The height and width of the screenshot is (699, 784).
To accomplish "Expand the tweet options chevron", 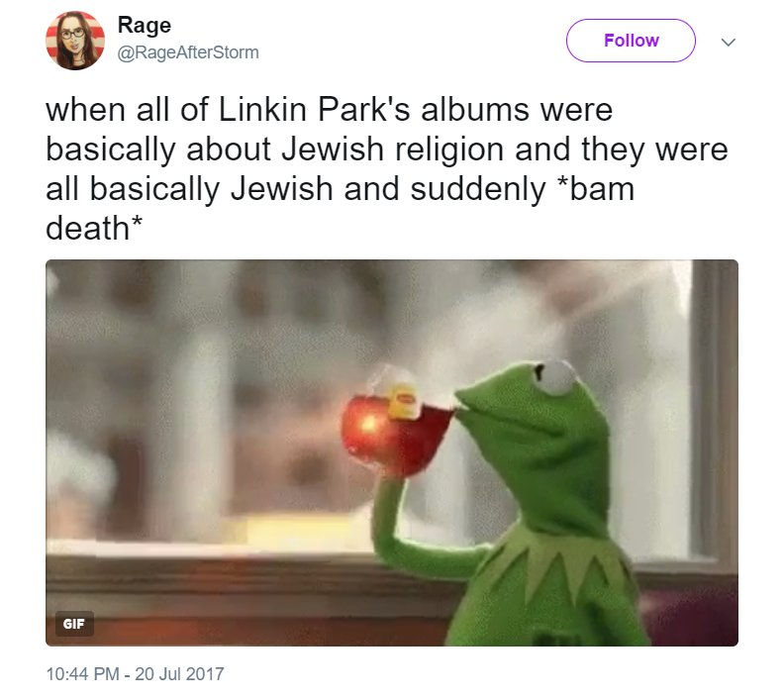I will click(x=728, y=42).
